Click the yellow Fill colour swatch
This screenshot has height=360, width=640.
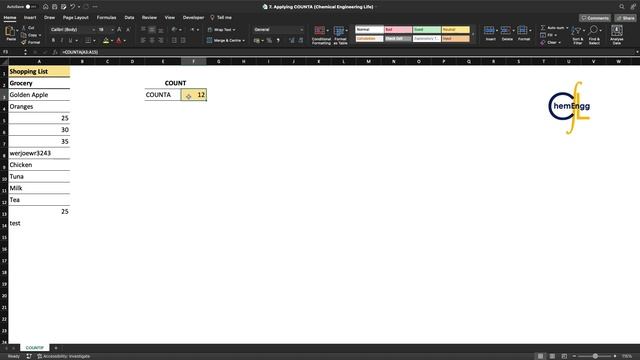pyautogui.click(x=106, y=40)
